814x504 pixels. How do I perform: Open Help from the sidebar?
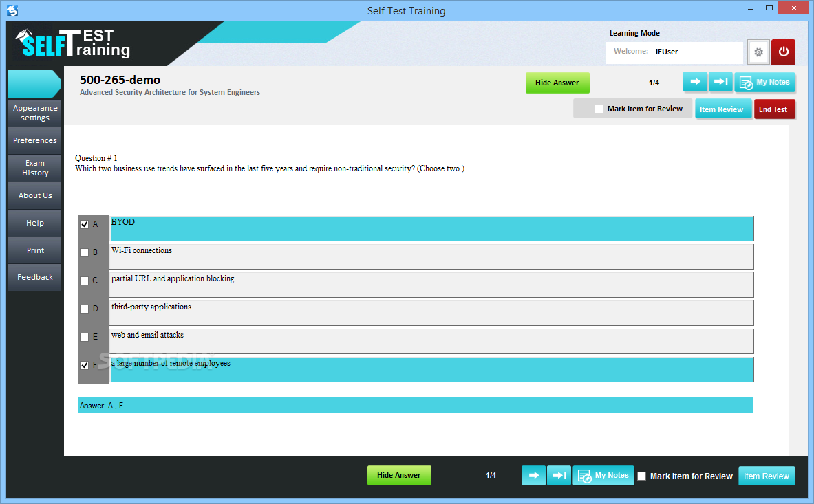[35, 223]
